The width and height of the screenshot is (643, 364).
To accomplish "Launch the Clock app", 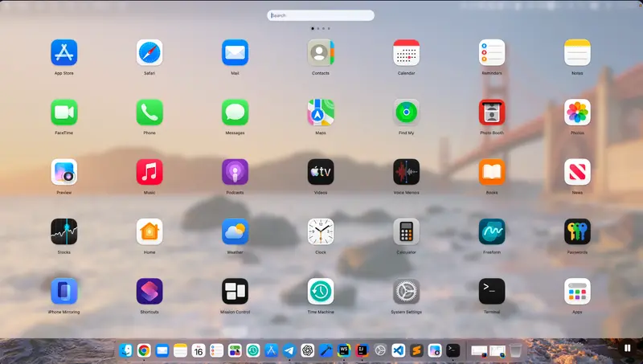I will point(321,231).
